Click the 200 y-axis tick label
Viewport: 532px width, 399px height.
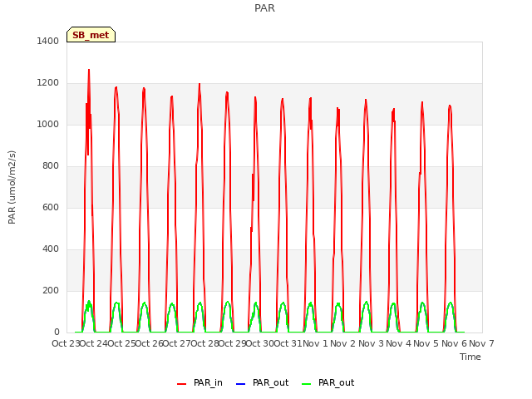click(x=51, y=290)
